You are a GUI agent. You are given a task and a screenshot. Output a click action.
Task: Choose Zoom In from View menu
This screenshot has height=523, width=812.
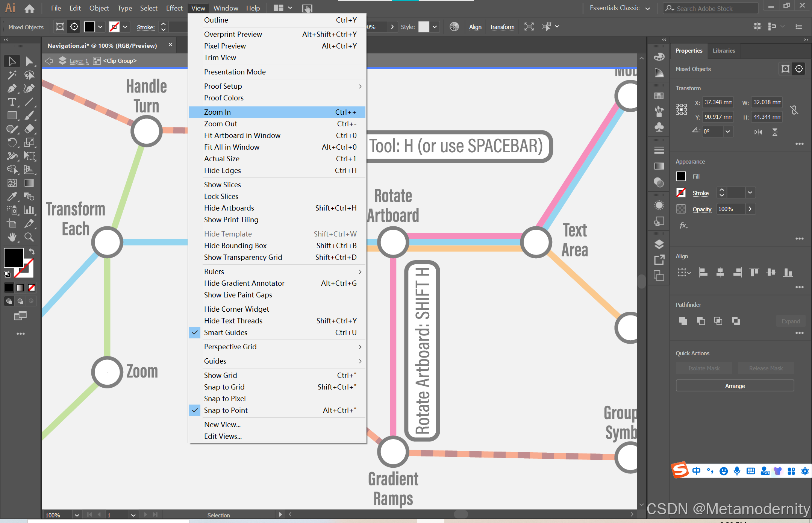click(x=217, y=112)
